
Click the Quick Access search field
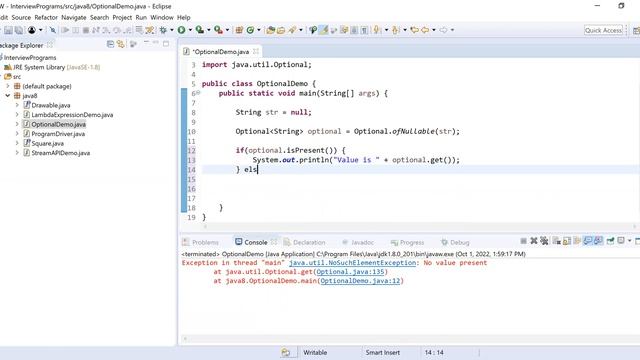603,30
